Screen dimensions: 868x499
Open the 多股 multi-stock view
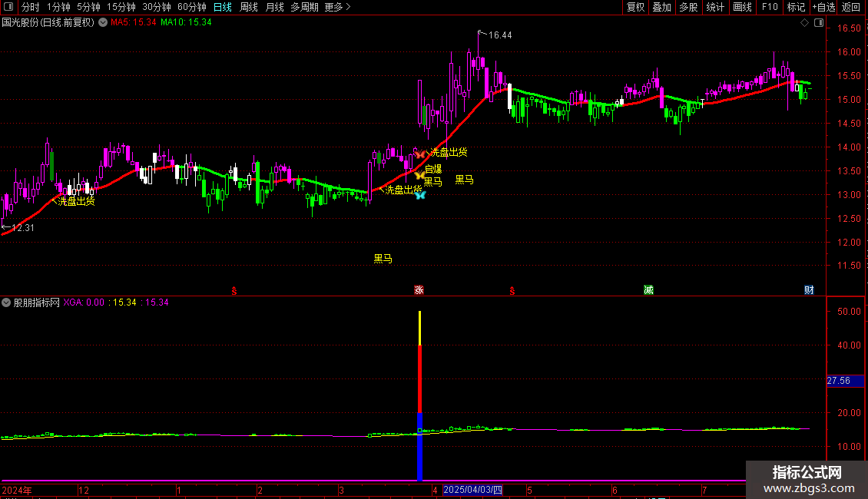coord(688,7)
